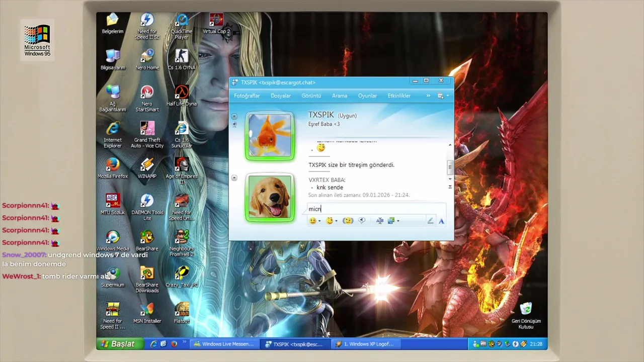The image size is (644, 362).
Task: Expand hidden toolbar items with the » chevron
Action: point(428,96)
